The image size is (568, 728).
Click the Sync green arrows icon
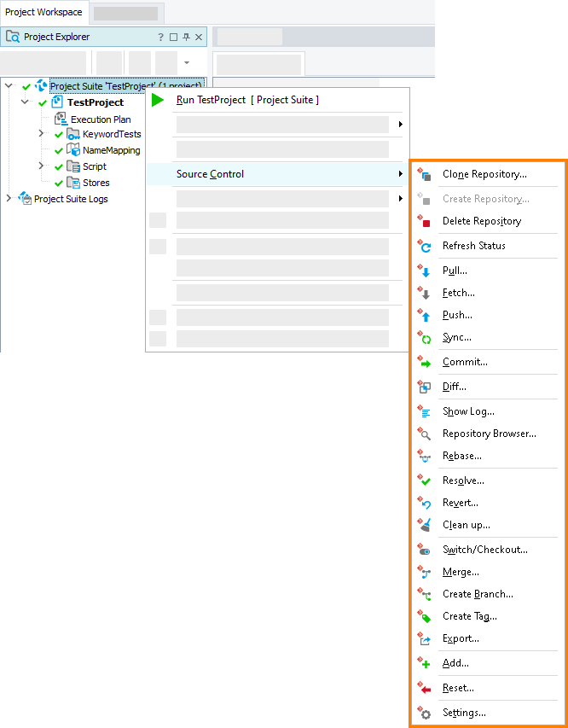pos(424,337)
